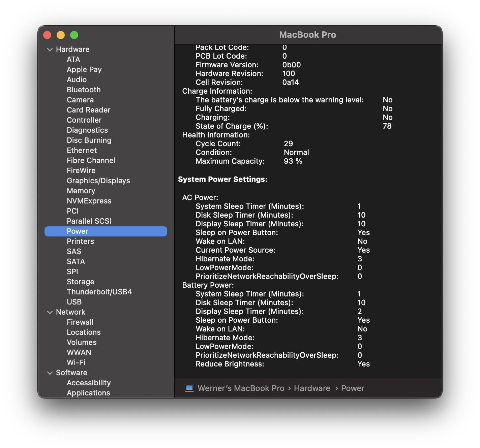Click the laptop icon in the breadcrumb bar
The height and width of the screenshot is (448, 480).
tap(189, 388)
